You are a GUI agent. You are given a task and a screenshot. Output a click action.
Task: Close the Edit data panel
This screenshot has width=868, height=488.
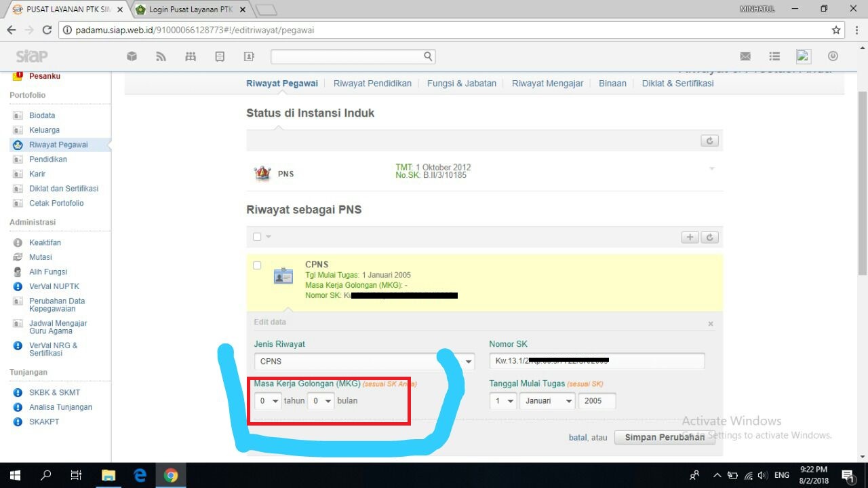click(x=711, y=324)
